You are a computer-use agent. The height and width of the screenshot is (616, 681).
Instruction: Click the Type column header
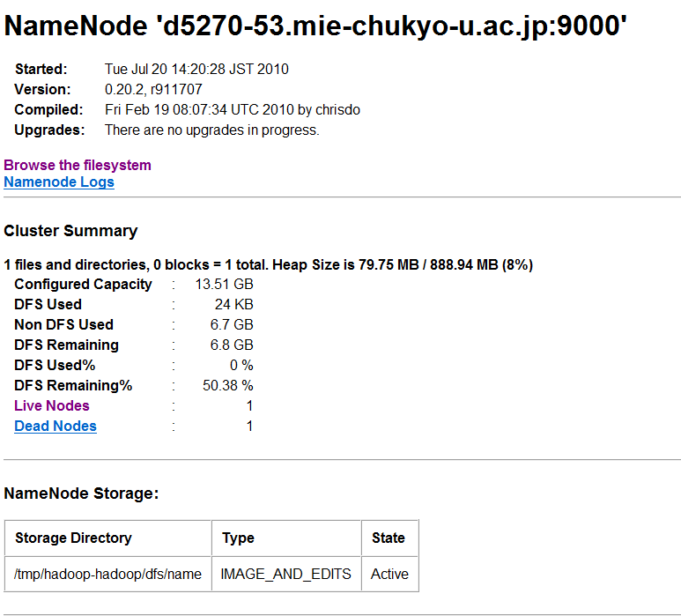238,538
